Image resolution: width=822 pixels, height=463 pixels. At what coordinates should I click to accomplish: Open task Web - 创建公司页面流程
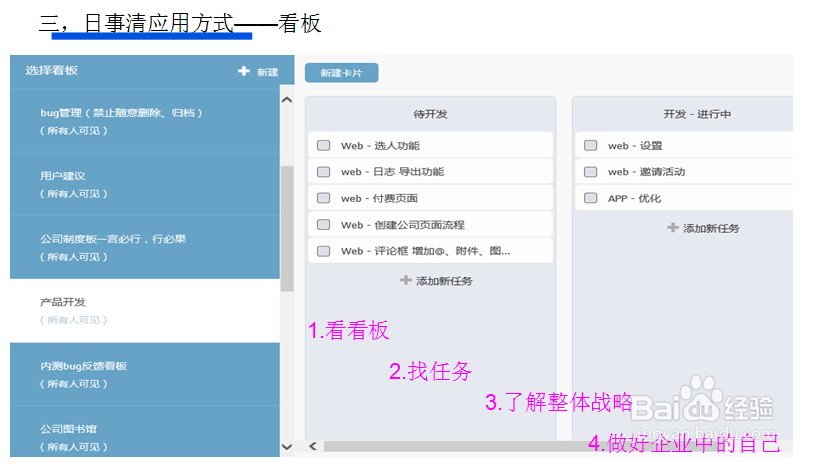430,224
